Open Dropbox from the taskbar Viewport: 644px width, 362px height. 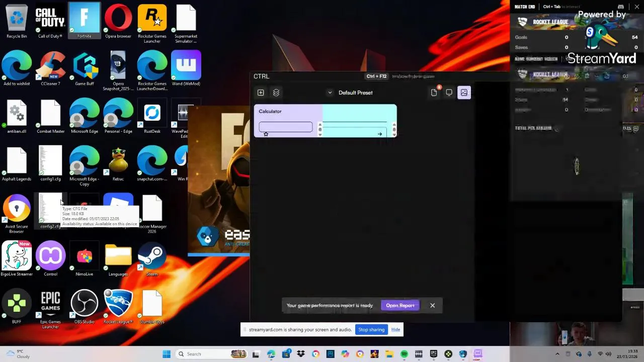(x=301, y=354)
